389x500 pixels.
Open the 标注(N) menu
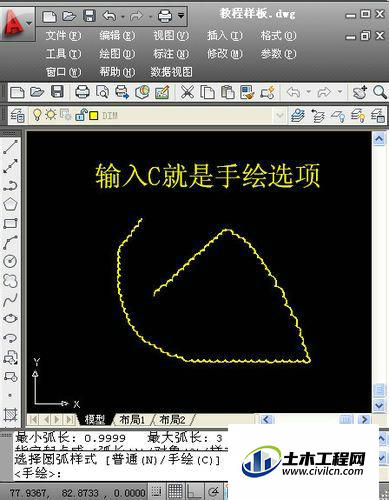171,54
